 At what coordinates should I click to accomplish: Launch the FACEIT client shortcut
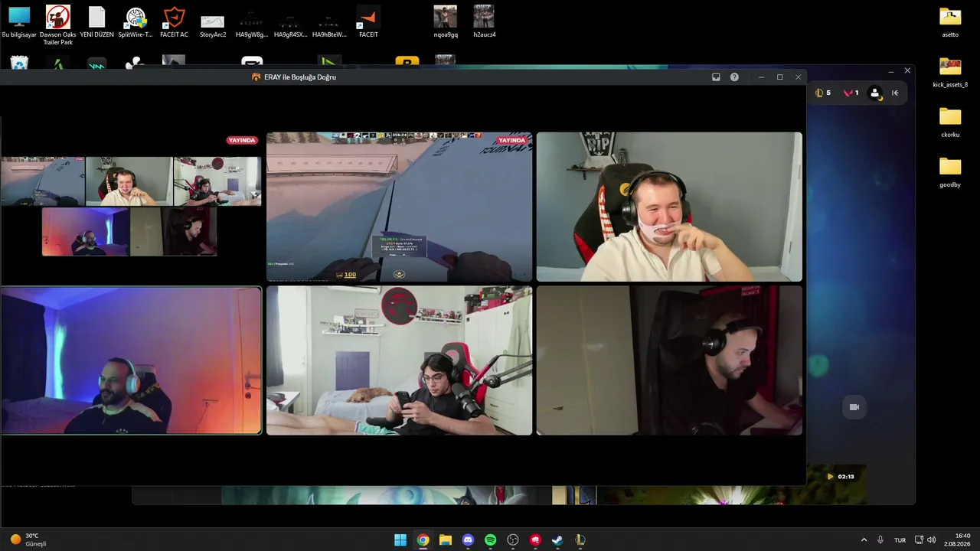(368, 22)
